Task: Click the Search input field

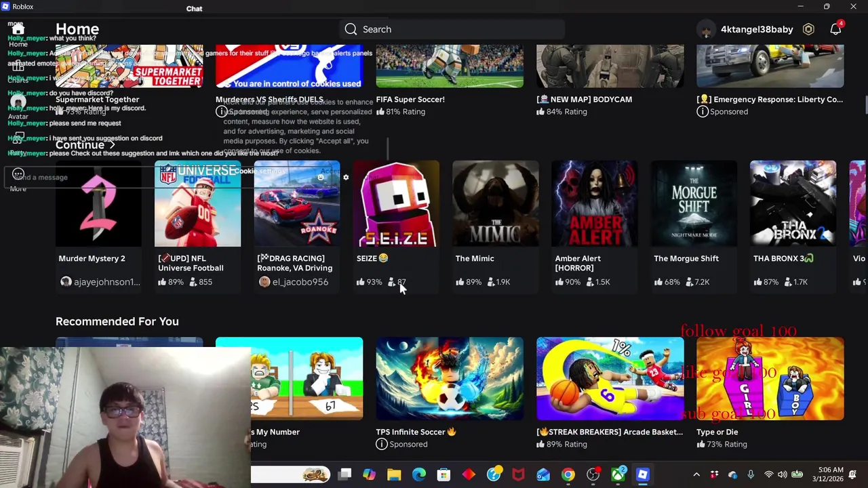Action: point(452,29)
